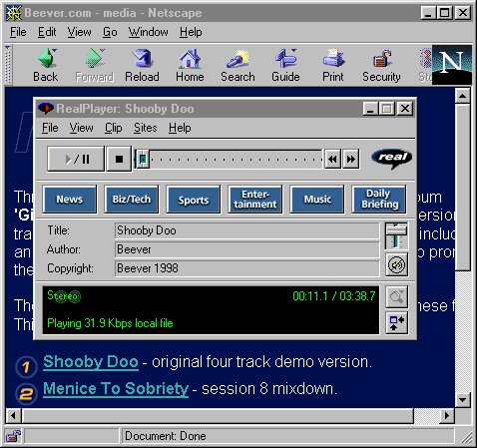Click the Netscape N logo
This screenshot has height=448, width=477.
(452, 65)
